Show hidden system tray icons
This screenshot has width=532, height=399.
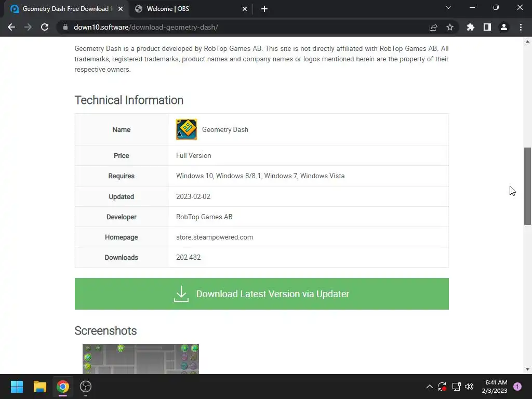(429, 387)
